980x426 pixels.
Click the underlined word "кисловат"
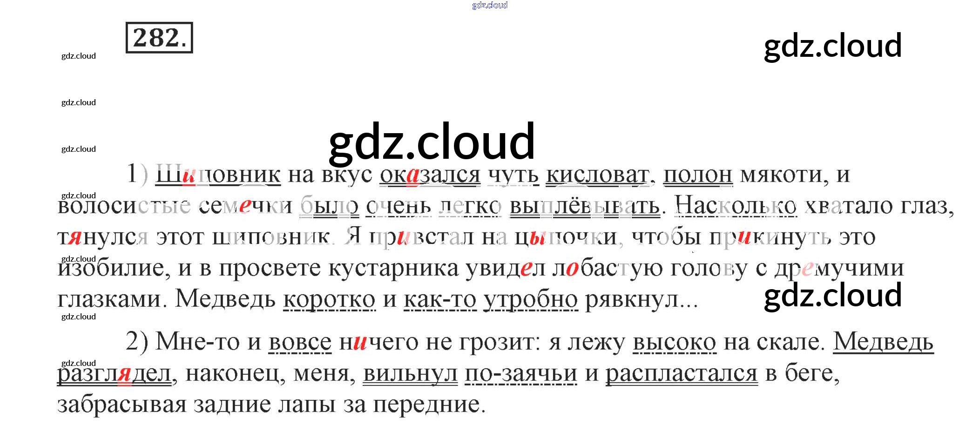click(597, 175)
